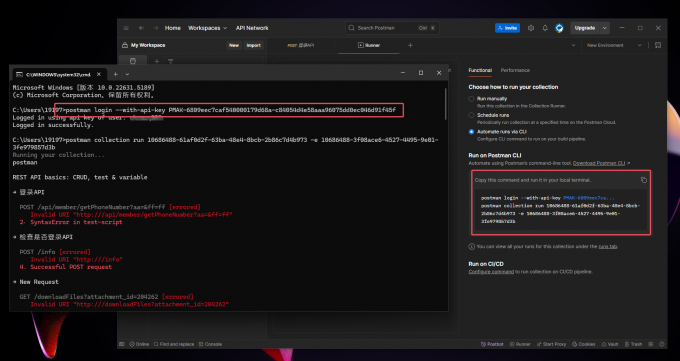This screenshot has width=680, height=361.
Task: Add a new Postman request tab
Action: pos(410,45)
